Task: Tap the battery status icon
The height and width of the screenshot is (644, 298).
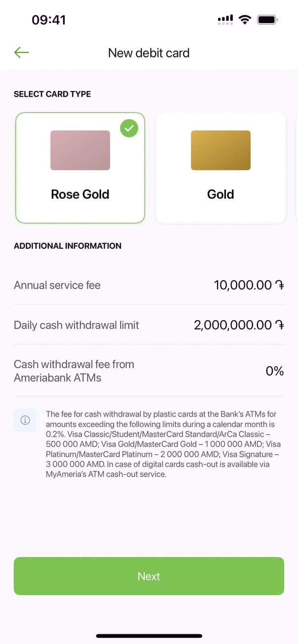Action: pyautogui.click(x=267, y=20)
